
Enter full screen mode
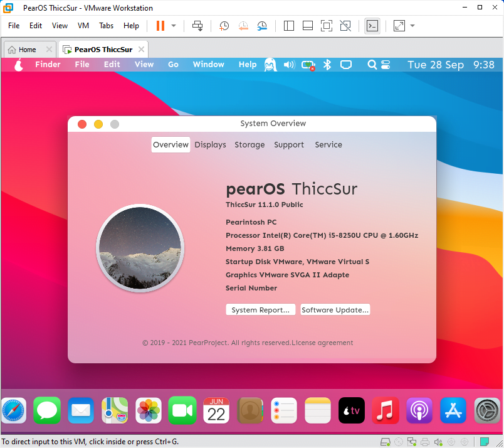point(327,26)
